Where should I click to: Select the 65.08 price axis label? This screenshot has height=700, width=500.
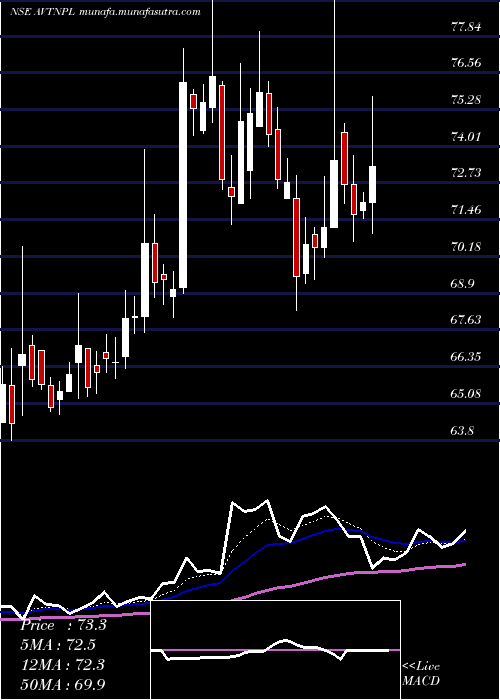tap(466, 394)
